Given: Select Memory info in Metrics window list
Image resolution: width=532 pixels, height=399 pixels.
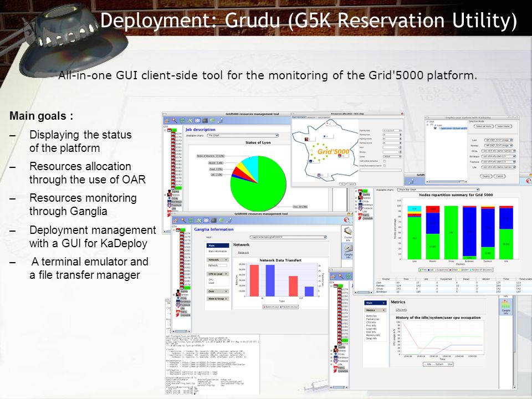Looking at the screenshot, I should point(373,335).
